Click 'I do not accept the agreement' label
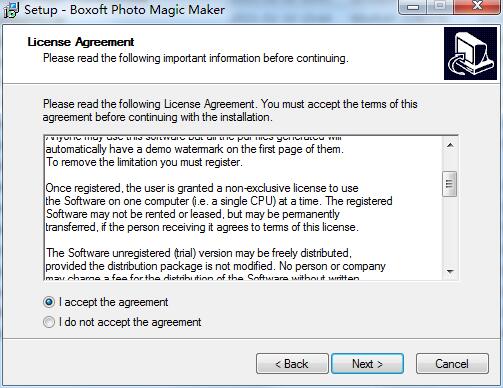 tap(130, 322)
